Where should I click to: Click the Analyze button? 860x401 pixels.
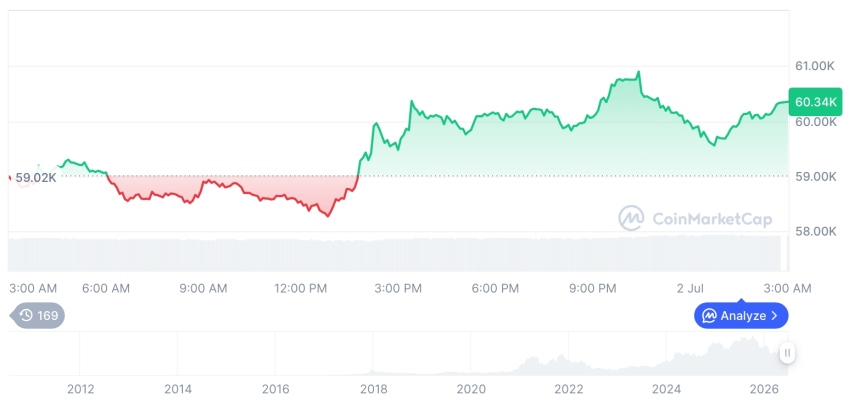(x=740, y=315)
